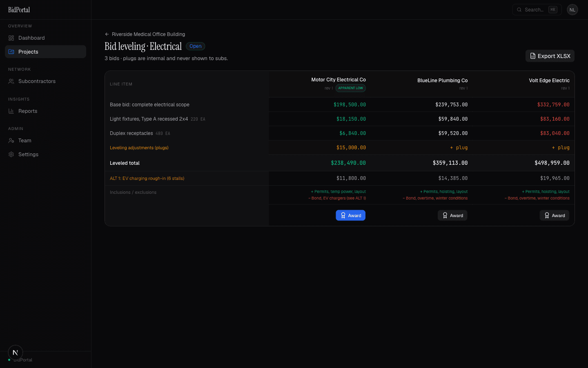Image resolution: width=588 pixels, height=368 pixels.
Task: Click the BlueLine Plumbing Co header
Action: [x=443, y=81]
